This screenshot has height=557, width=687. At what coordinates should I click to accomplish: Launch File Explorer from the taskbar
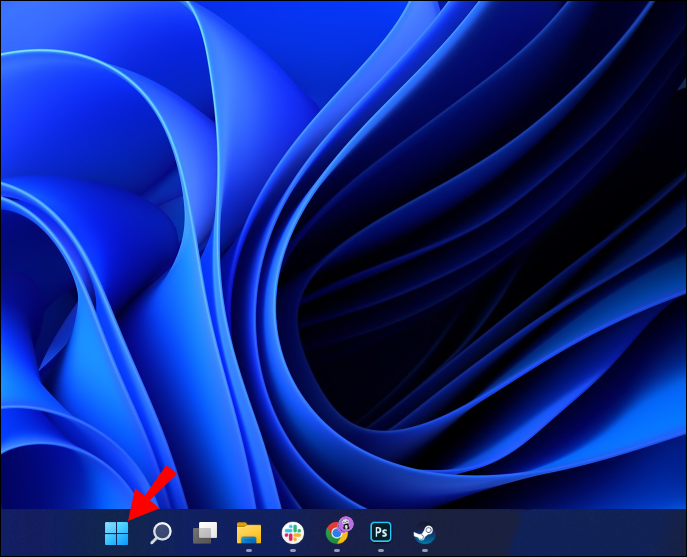(249, 532)
